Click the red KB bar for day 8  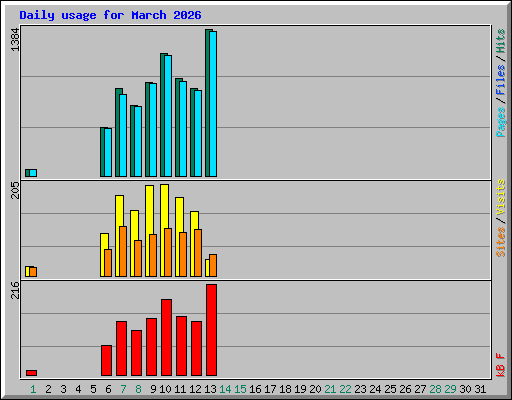[x=136, y=353]
